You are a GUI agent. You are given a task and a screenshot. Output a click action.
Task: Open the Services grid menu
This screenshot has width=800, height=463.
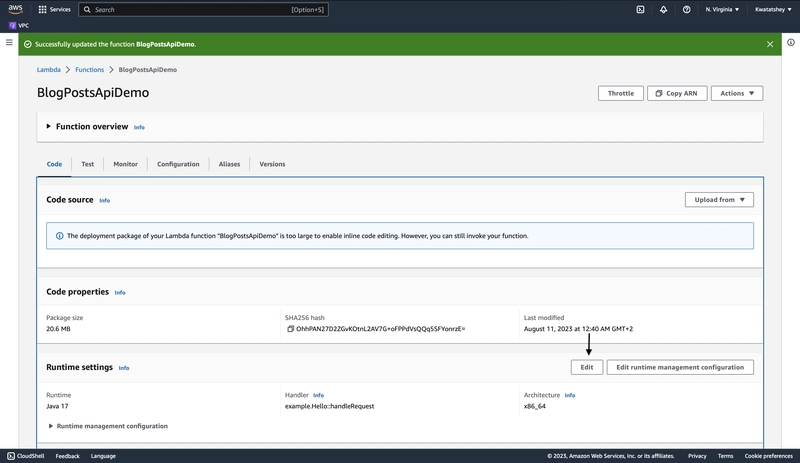[55, 9]
